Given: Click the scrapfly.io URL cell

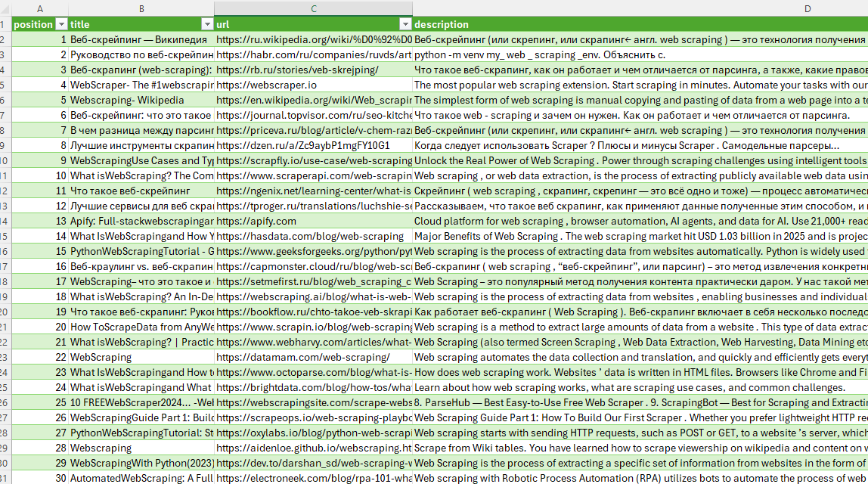Looking at the screenshot, I should (x=313, y=160).
